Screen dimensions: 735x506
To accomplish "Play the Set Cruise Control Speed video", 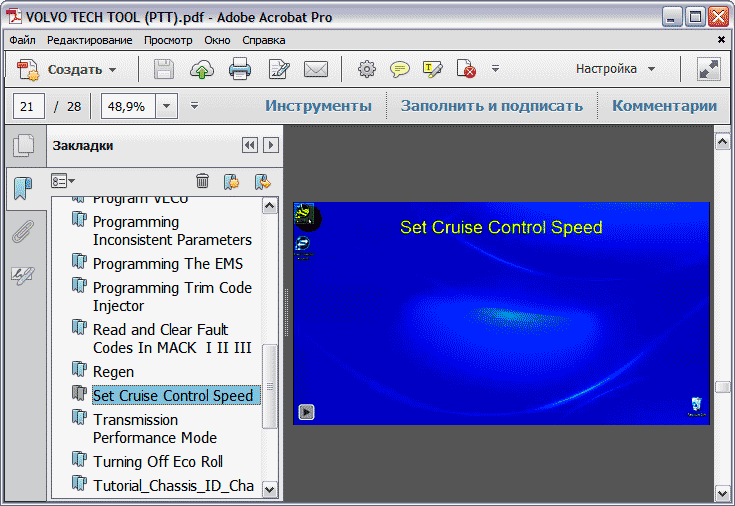I will [307, 411].
